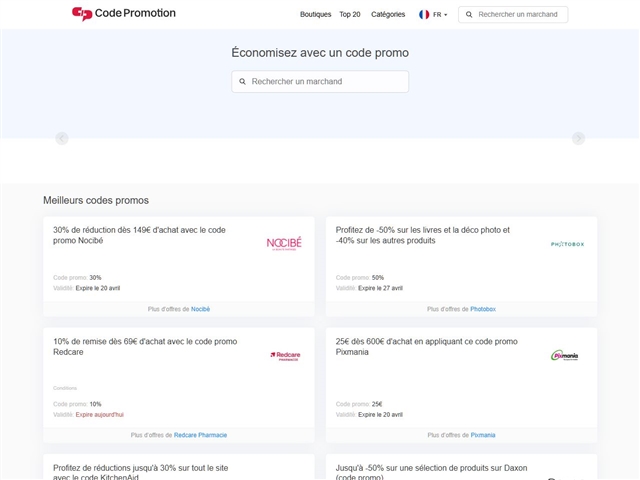The image size is (640, 480).
Task: Open the Boutiques menu item
Action: coord(316,14)
